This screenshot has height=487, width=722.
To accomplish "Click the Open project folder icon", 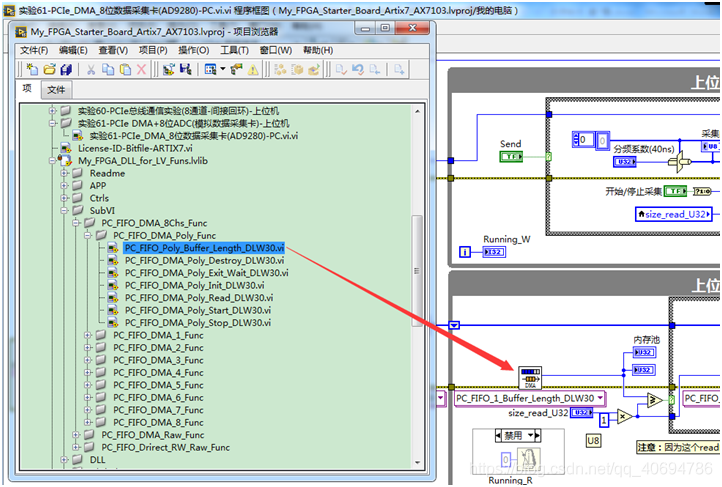I will point(48,70).
